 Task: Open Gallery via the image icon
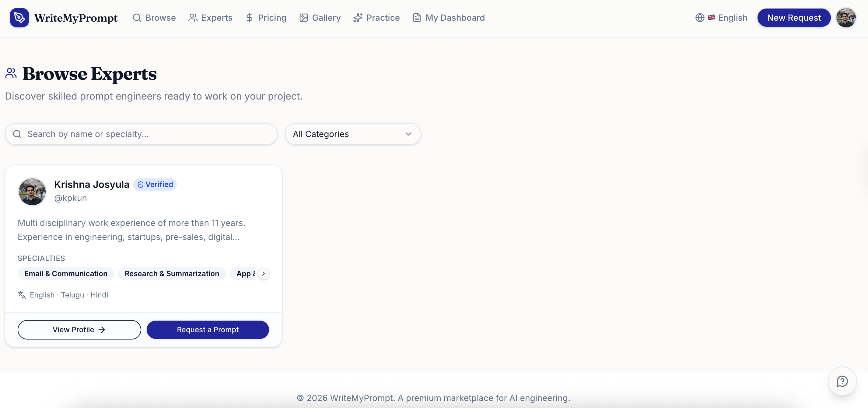(304, 18)
